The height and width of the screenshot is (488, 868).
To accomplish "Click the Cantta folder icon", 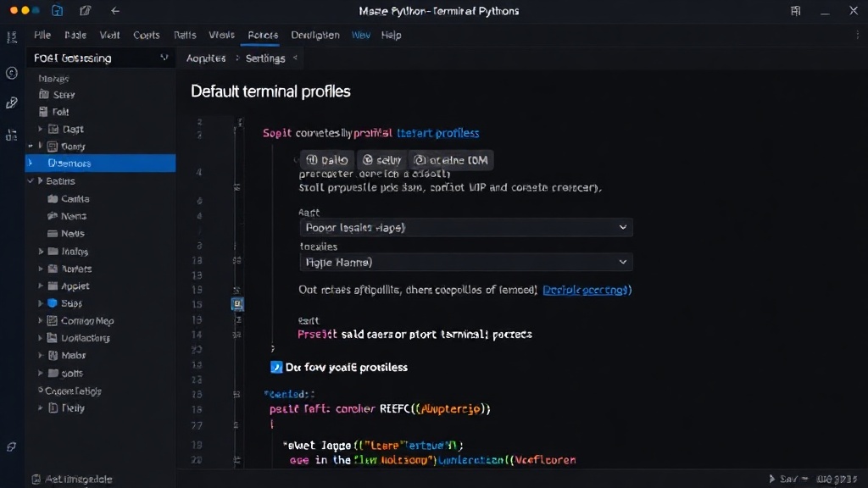I will click(53, 198).
